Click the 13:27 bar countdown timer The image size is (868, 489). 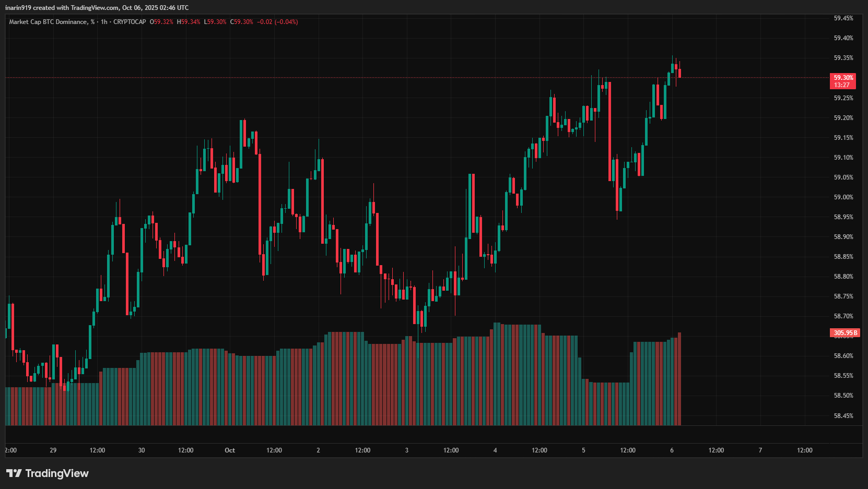841,85
